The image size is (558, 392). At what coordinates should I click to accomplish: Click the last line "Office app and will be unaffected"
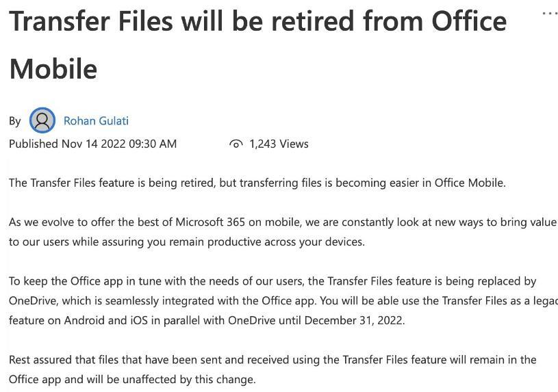(131, 379)
